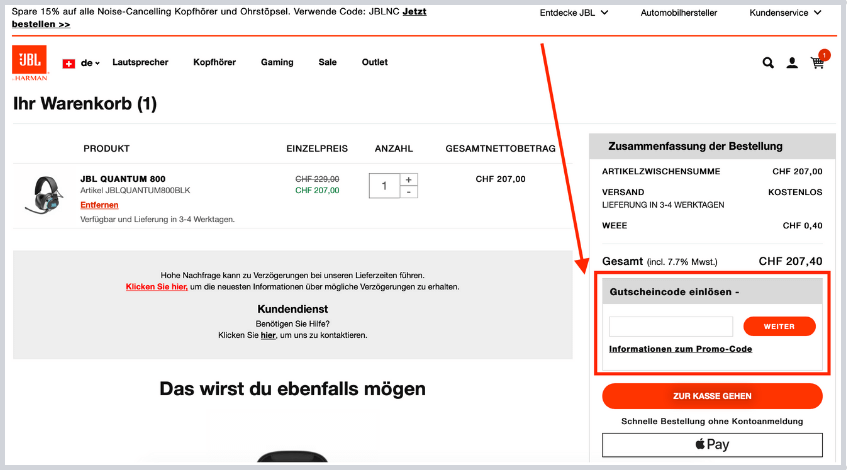847x470 pixels.
Task: Click the ZUR KASSE GEHEN button
Action: tap(712, 396)
